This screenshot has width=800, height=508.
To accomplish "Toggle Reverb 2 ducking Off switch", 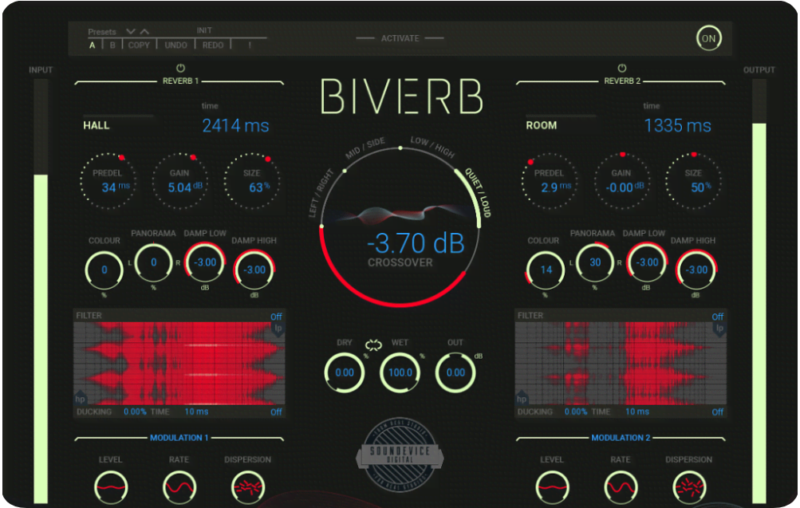I will click(x=718, y=412).
